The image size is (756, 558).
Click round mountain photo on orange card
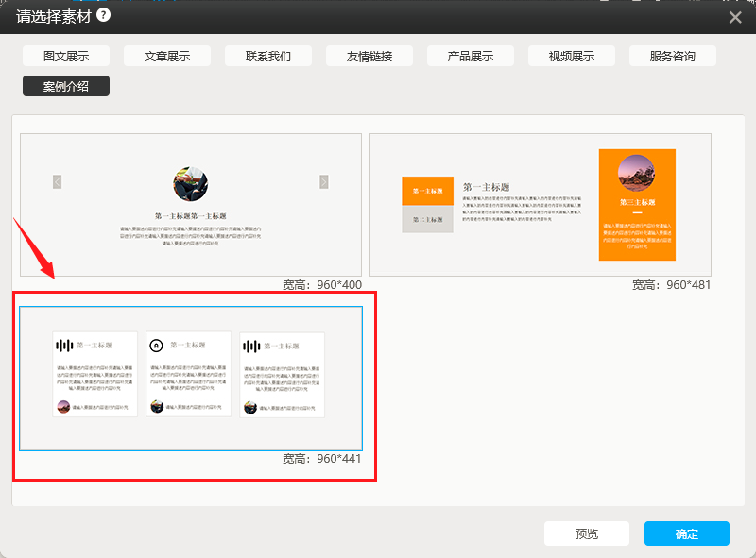click(x=636, y=173)
